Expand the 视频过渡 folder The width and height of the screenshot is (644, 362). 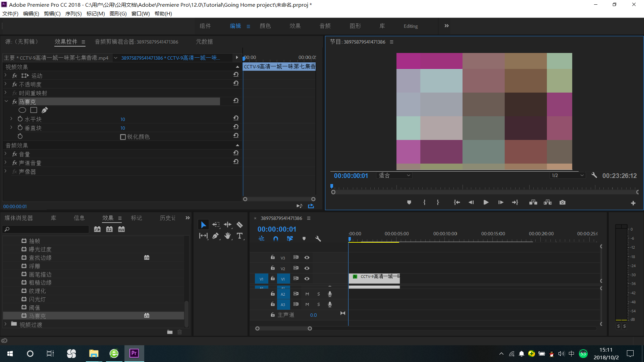coord(6,324)
